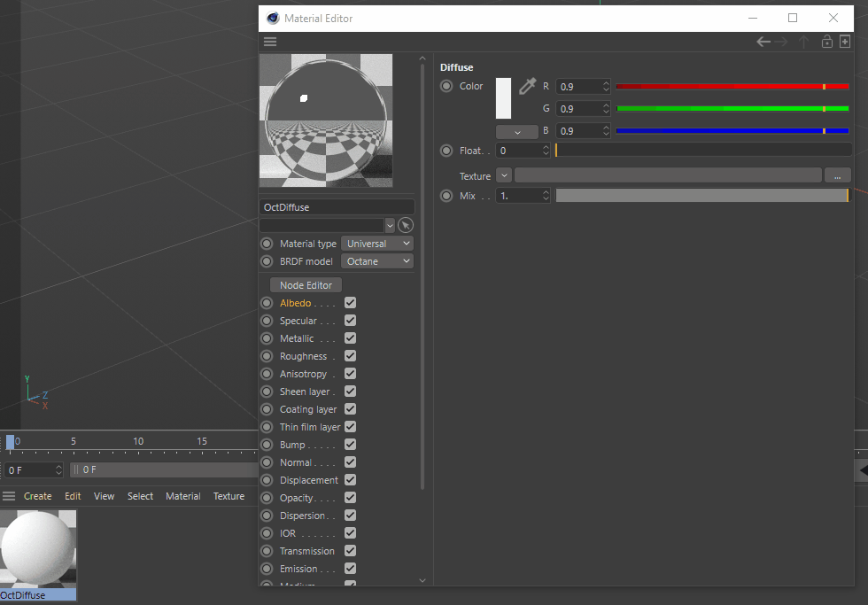Image resolution: width=868 pixels, height=605 pixels.
Task: Click the back arrow in Material Editor
Action: 763,42
